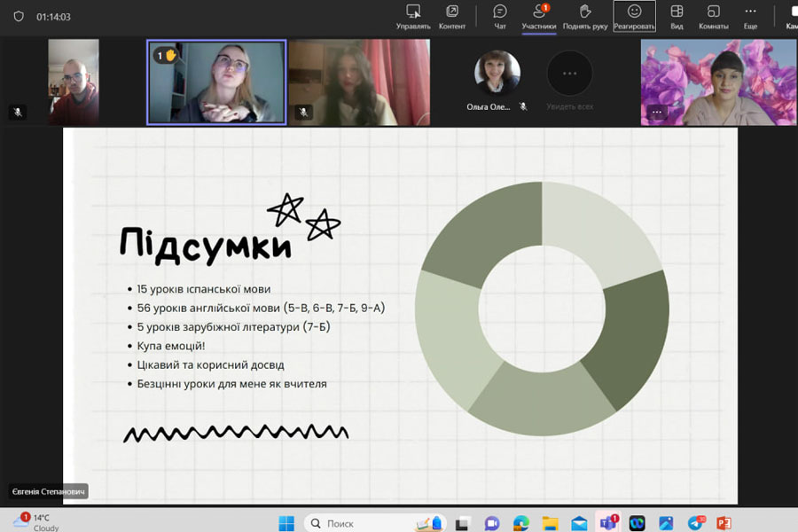Open the Контент content button

[x=452, y=16]
